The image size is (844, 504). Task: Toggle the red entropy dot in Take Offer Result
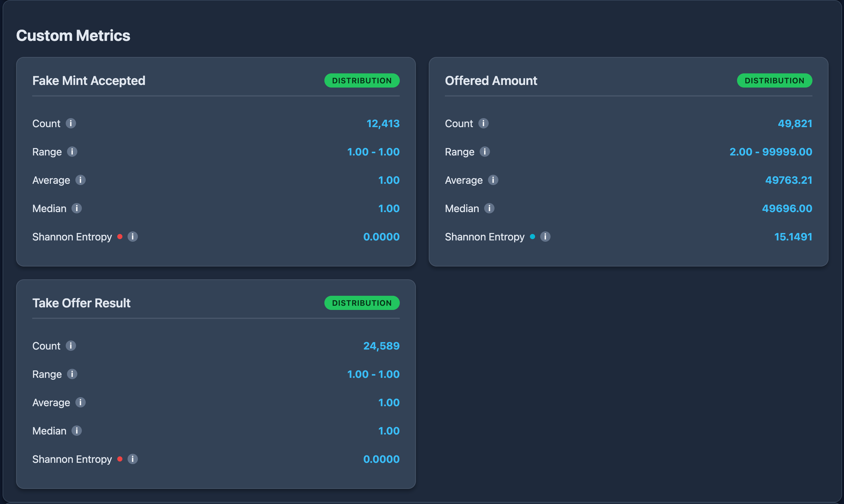point(120,459)
